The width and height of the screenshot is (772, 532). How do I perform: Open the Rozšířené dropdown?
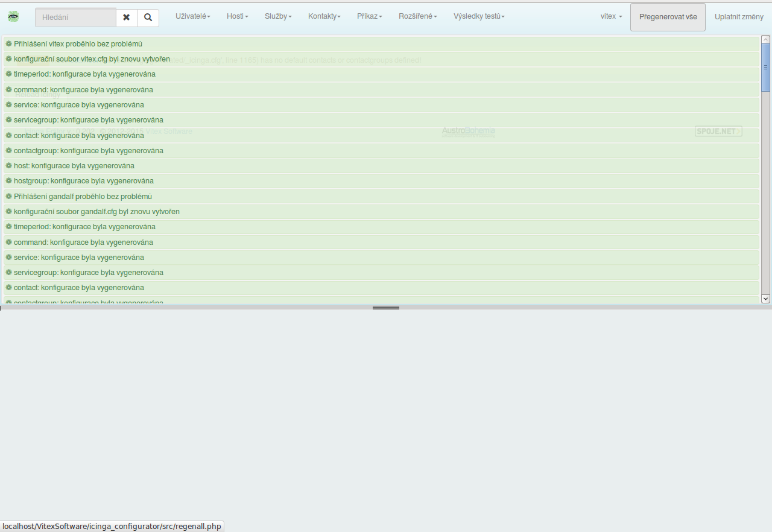[x=418, y=16]
